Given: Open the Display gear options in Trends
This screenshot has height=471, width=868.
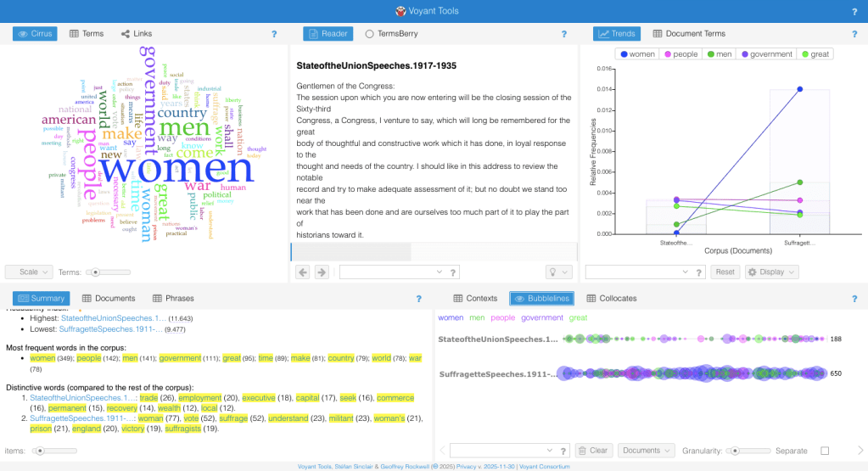Looking at the screenshot, I should tap(771, 272).
